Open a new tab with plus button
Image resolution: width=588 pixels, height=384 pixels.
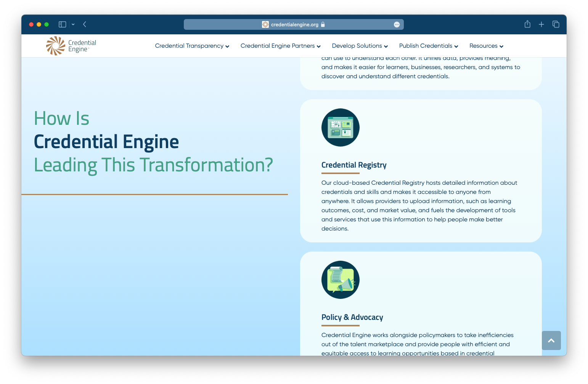[x=541, y=24]
